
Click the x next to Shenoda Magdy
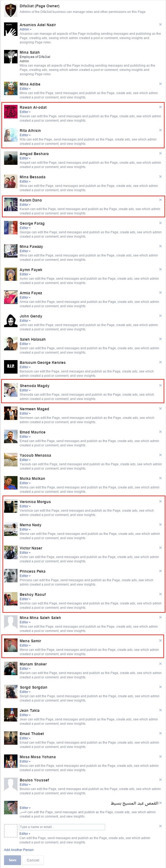[x=160, y=385]
